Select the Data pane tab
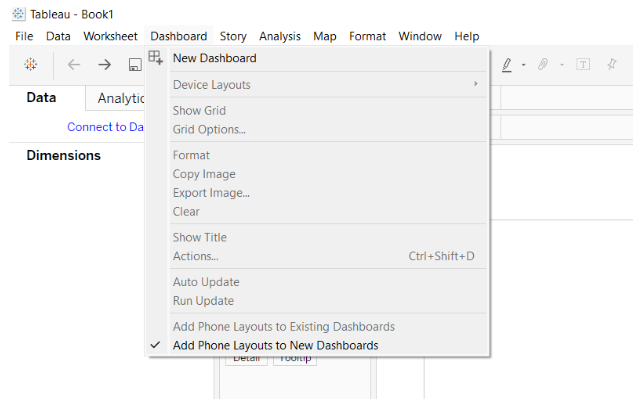 tap(41, 97)
